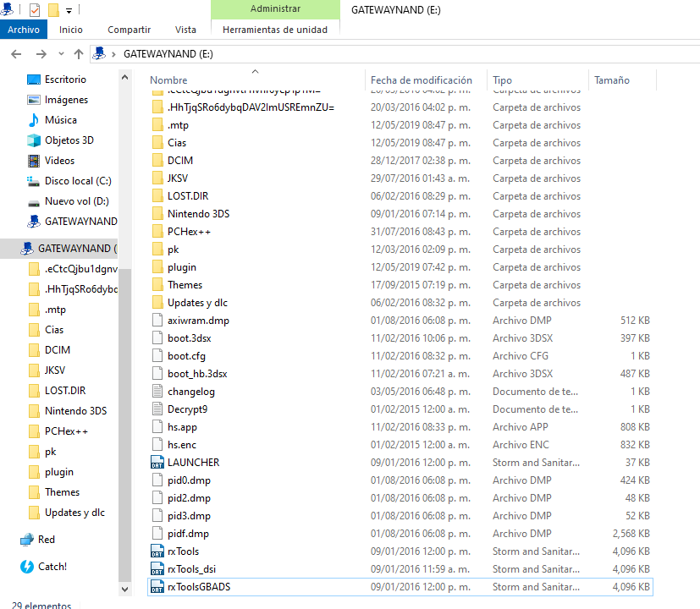Select the pidf.dmp file name
This screenshot has height=609, width=700.
(188, 534)
